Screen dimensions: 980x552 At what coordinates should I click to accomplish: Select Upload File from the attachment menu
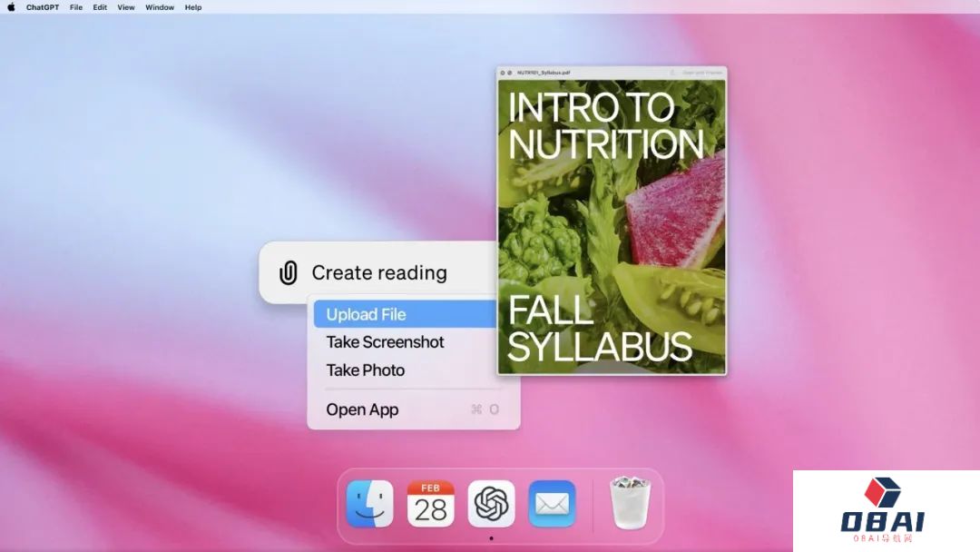366,314
